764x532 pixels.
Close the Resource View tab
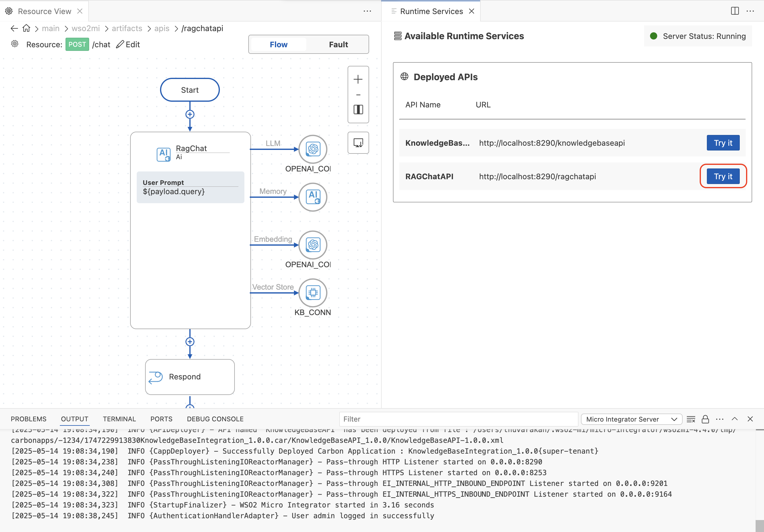[80, 11]
